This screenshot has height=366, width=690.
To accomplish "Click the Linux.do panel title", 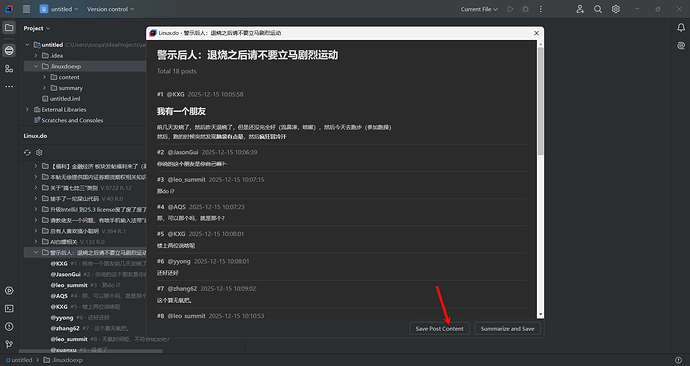I will pos(35,136).
